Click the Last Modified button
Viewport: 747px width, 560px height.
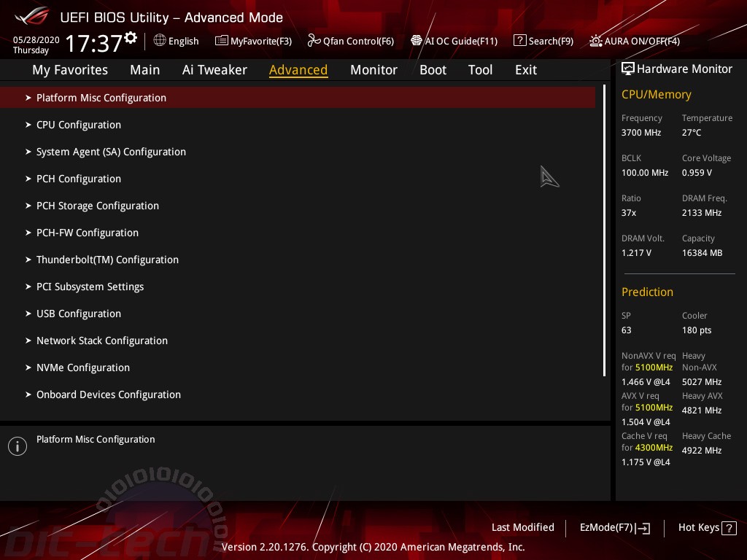522,528
